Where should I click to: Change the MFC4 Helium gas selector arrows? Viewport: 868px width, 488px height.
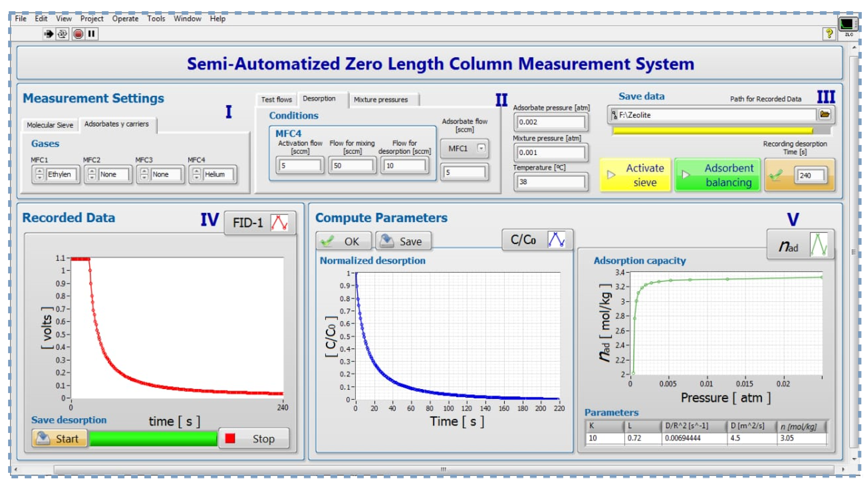click(x=197, y=174)
